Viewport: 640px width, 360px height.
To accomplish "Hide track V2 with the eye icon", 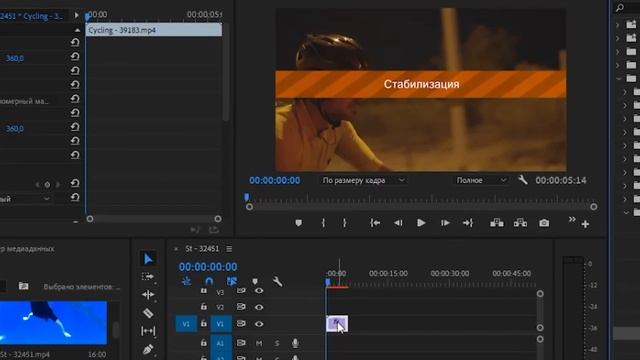I will pyautogui.click(x=259, y=307).
